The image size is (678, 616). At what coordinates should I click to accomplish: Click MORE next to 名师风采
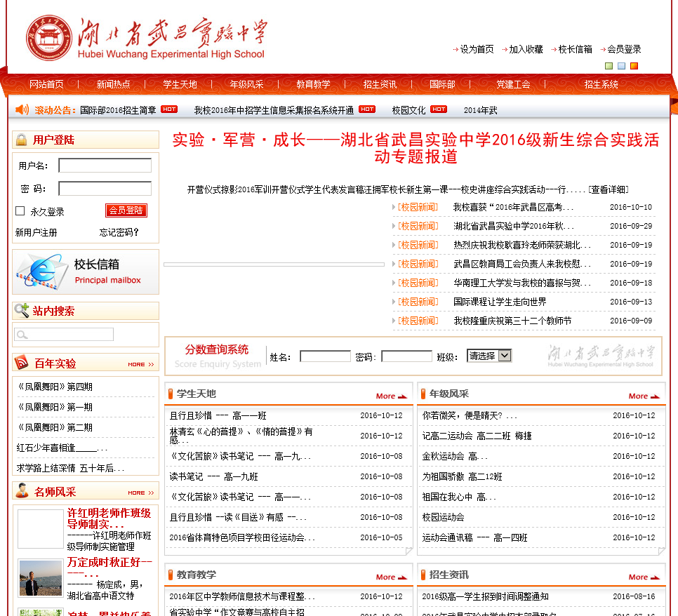click(141, 493)
